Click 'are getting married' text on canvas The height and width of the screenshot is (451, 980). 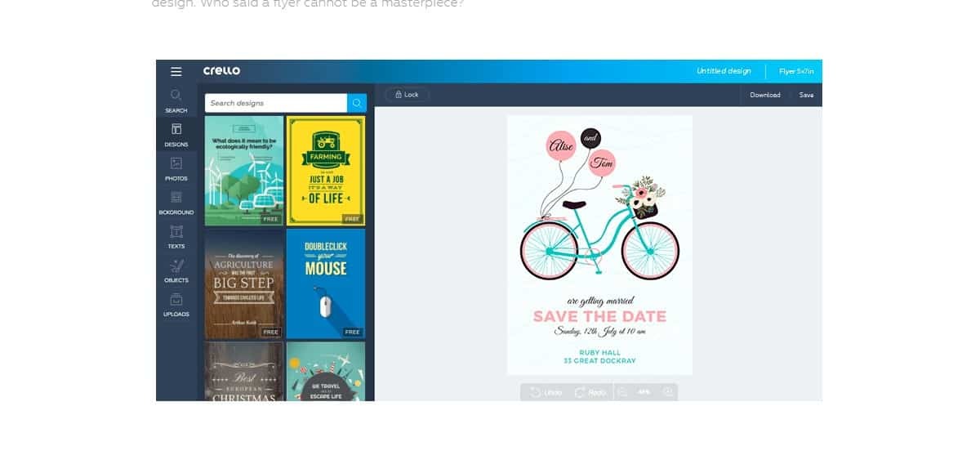600,301
